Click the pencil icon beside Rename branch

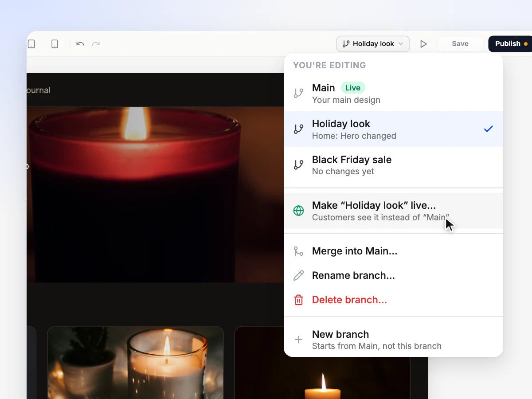pos(299,276)
